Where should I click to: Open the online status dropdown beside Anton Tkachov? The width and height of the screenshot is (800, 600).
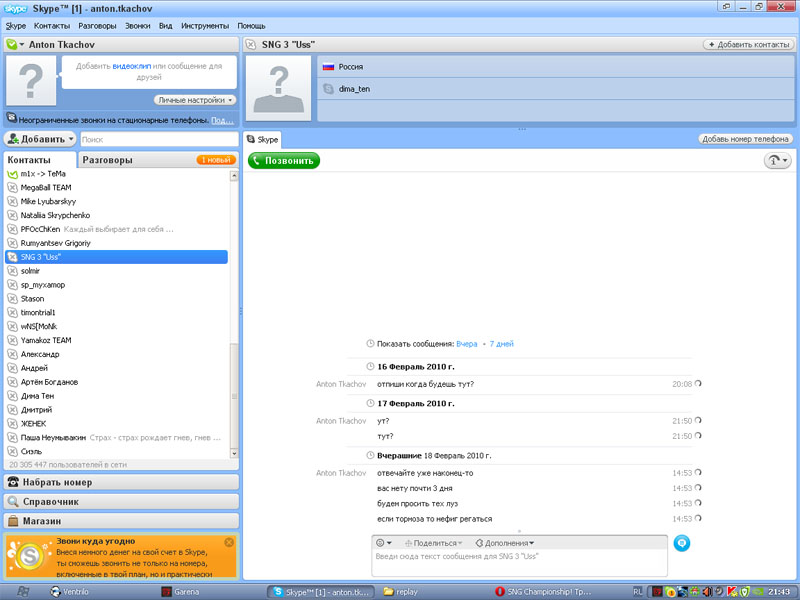point(15,44)
